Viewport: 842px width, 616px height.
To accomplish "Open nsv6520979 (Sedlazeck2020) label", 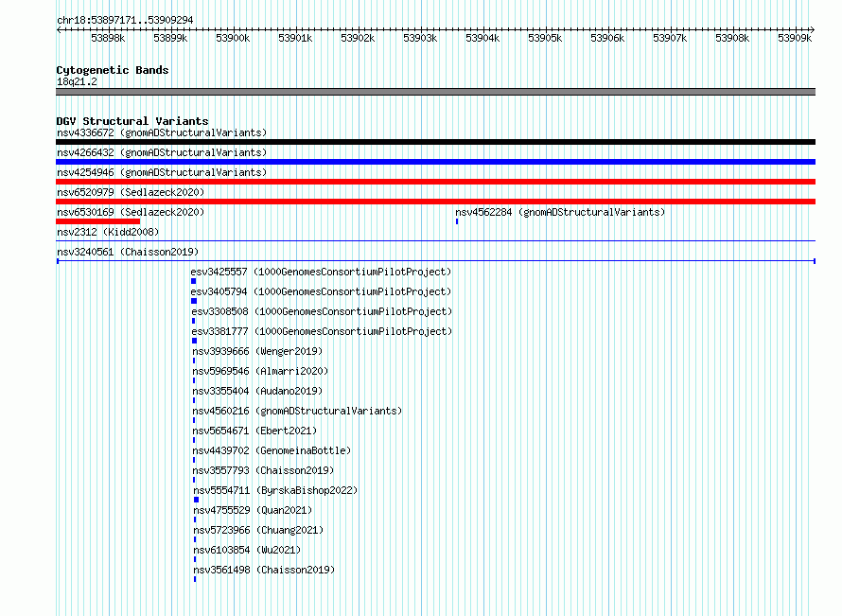I will point(131,192).
